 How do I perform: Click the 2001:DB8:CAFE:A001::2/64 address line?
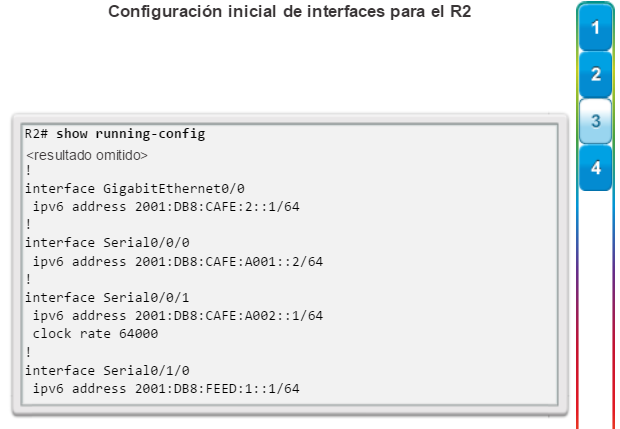coord(178,261)
